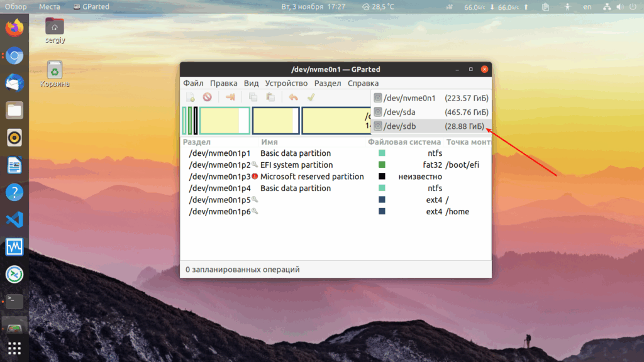This screenshot has width=644, height=362.
Task: Open LibreOffice Writer from the dock
Action: point(14,165)
